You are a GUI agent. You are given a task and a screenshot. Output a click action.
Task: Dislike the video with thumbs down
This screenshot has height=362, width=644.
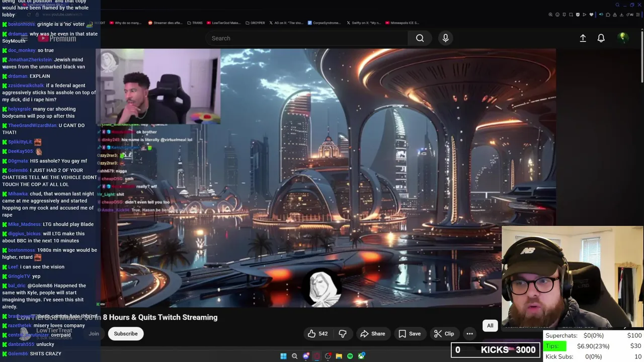pos(343,333)
